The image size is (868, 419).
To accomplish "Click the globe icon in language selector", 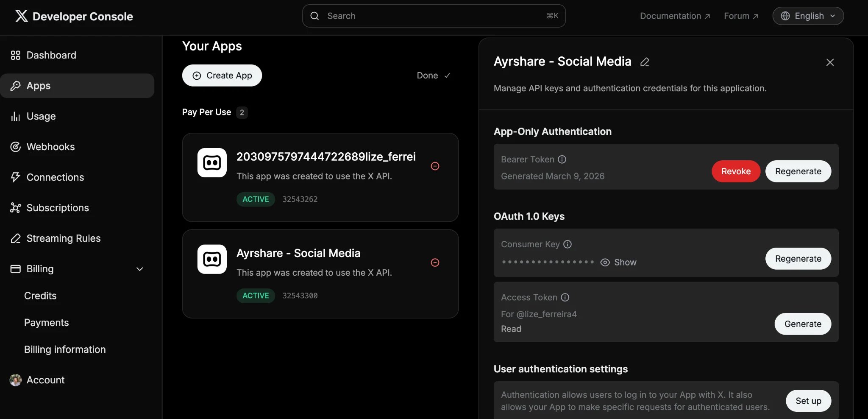I will pyautogui.click(x=785, y=16).
